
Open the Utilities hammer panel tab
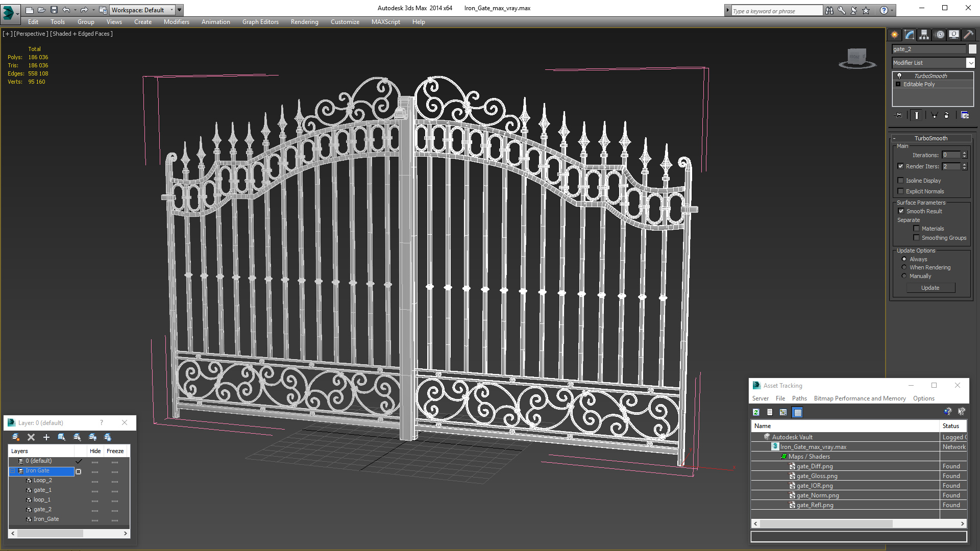[x=968, y=35]
